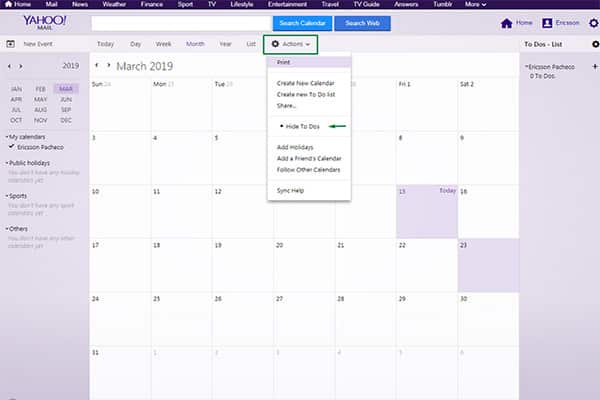Image resolution: width=600 pixels, height=400 pixels.
Task: Click the March 31 day cell
Action: point(120,373)
